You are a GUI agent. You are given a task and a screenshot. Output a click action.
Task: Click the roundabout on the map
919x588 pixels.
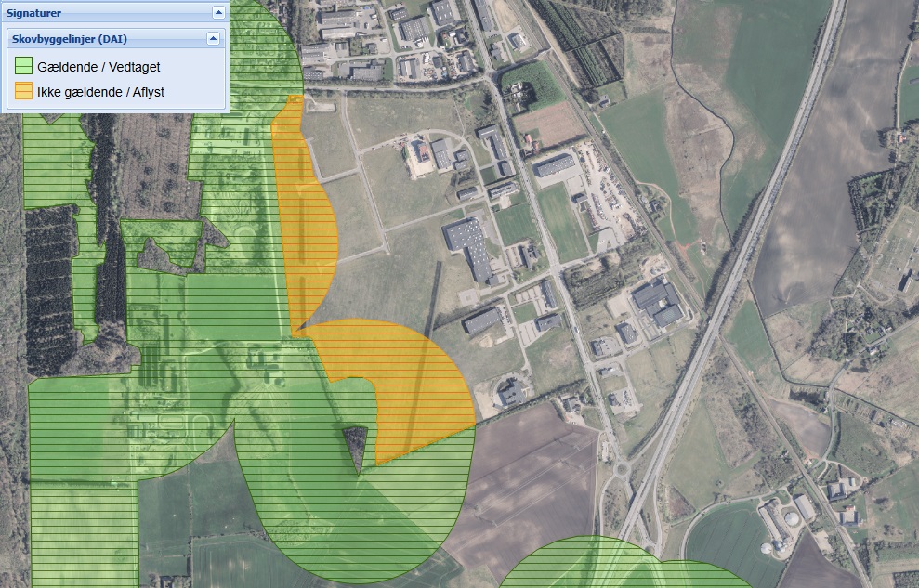click(622, 469)
